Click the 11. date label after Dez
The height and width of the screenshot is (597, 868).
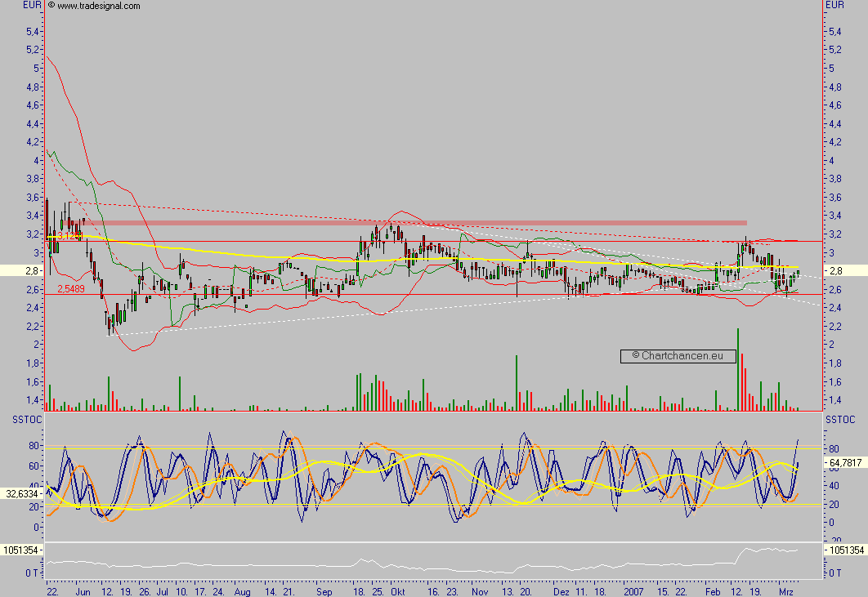[581, 591]
